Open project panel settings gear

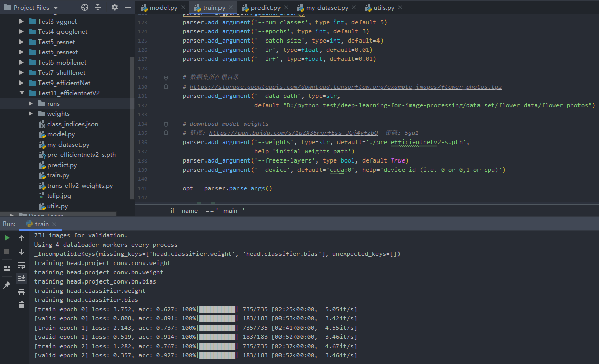point(114,8)
